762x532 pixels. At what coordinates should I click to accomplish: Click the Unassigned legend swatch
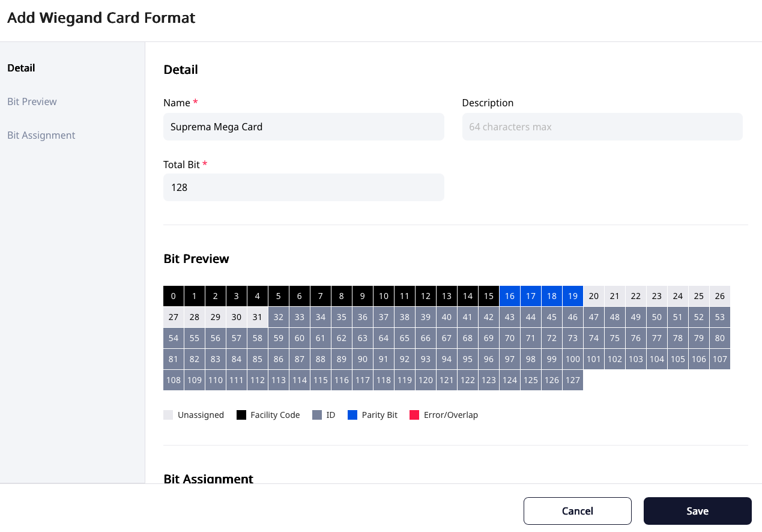point(168,415)
